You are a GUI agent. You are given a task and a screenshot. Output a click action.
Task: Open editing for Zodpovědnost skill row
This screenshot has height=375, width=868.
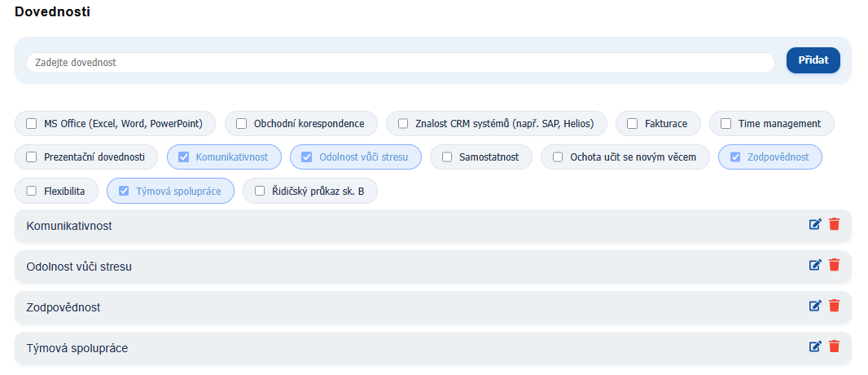click(815, 306)
